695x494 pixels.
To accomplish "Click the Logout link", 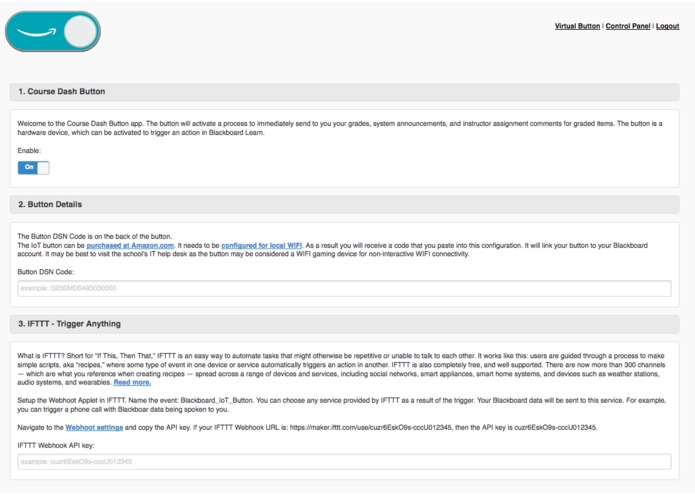I will (668, 26).
